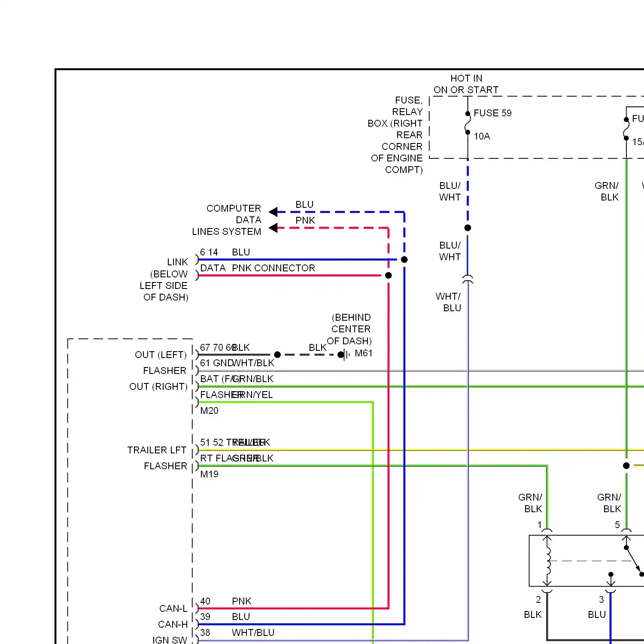Select the 'OF ENGINE COMPT)' text
Image resolution: width=644 pixels, height=644 pixels.
pos(397,164)
